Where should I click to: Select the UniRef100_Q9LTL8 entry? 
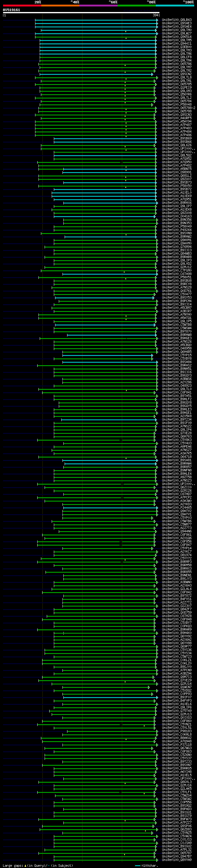point(177,78)
